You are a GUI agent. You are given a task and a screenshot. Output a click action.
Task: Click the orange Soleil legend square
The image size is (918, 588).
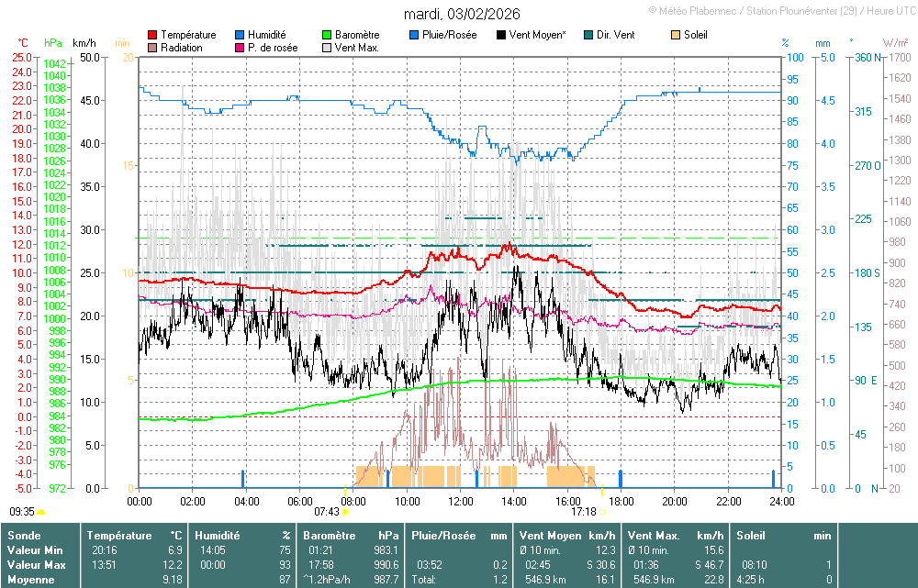677,35
